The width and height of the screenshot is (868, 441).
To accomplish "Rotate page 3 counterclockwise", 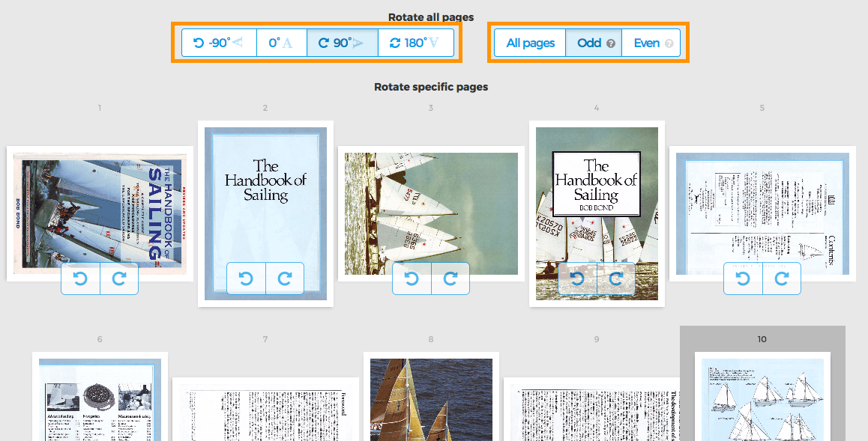I will coord(412,279).
